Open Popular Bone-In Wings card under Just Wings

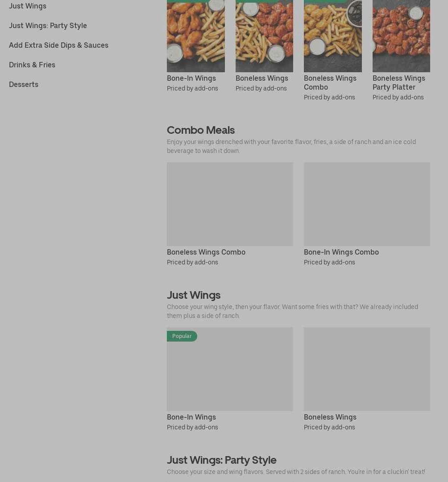[x=230, y=369]
